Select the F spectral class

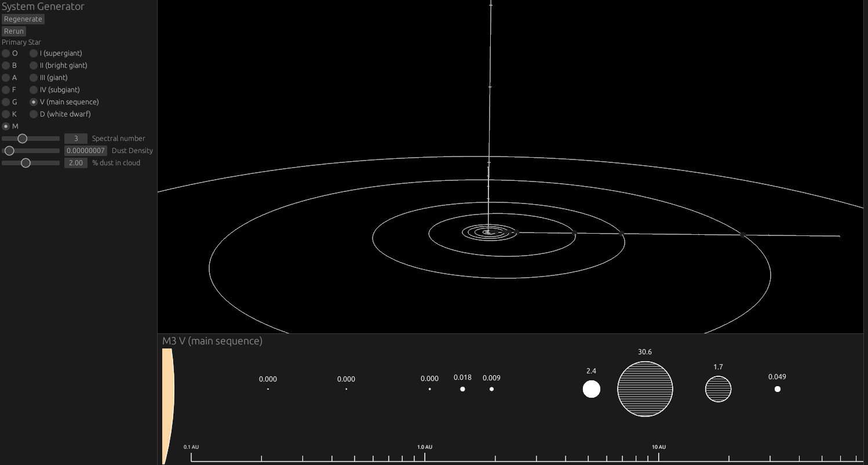[x=5, y=89]
